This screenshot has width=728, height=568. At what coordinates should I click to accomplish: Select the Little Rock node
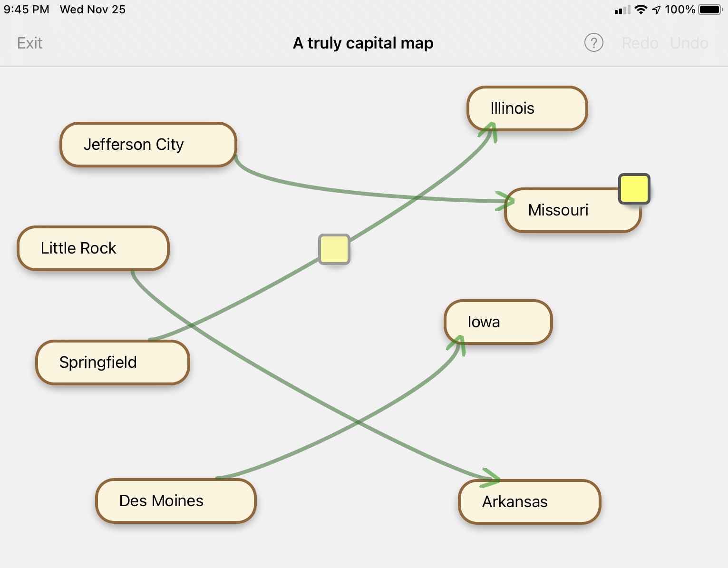tap(93, 248)
